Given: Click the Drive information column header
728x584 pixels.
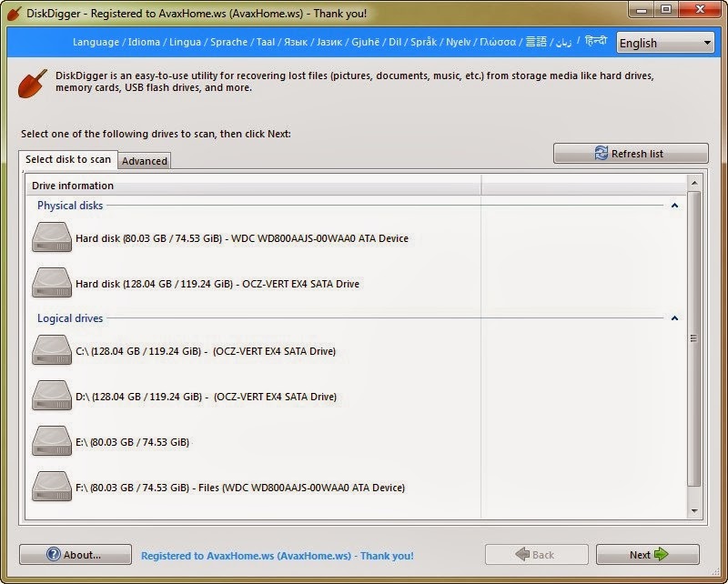Looking at the screenshot, I should [254, 186].
